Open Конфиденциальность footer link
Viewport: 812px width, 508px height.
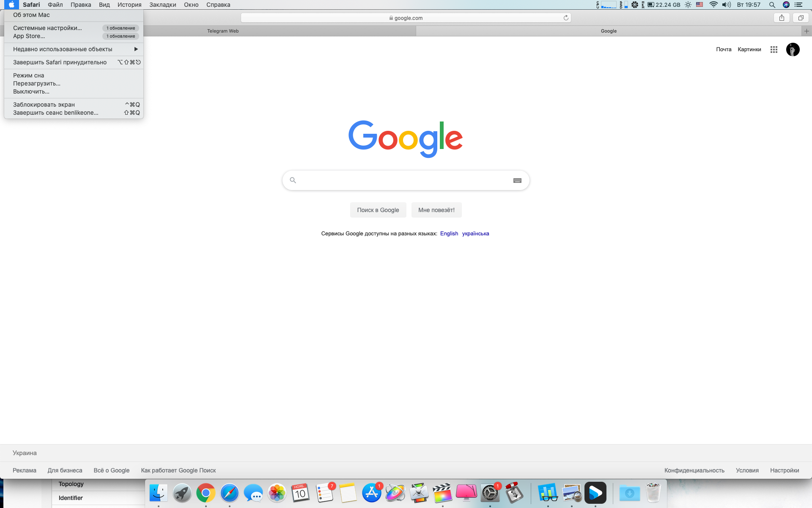pos(694,470)
